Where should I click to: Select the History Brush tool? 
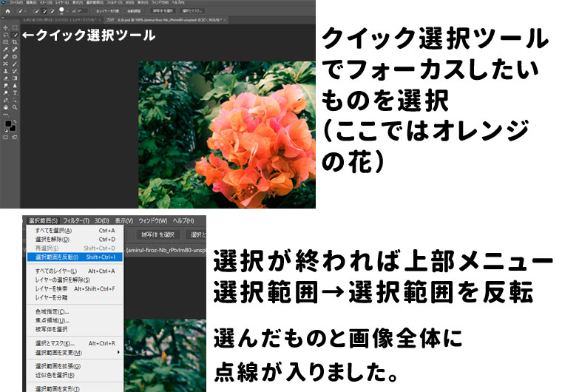(15, 71)
